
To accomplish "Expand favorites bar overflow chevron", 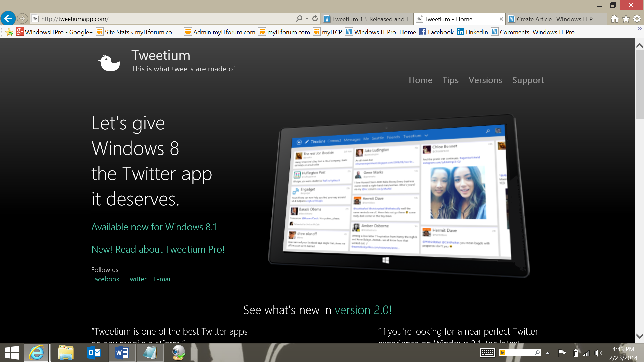I will coord(639,29).
